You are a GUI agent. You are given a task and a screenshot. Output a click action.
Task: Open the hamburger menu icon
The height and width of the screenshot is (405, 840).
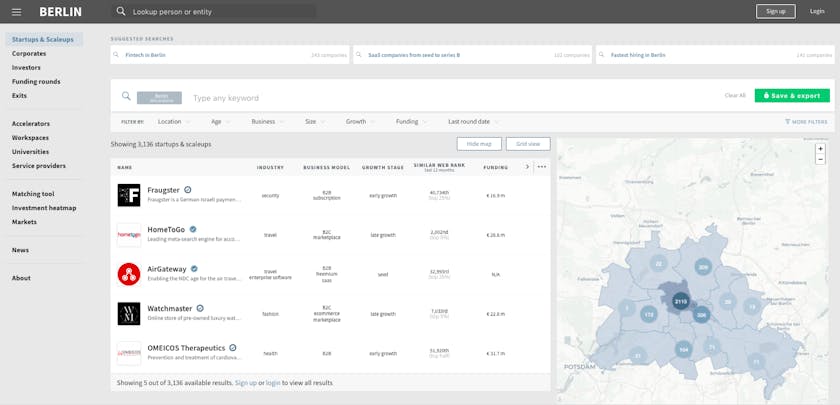click(x=16, y=11)
